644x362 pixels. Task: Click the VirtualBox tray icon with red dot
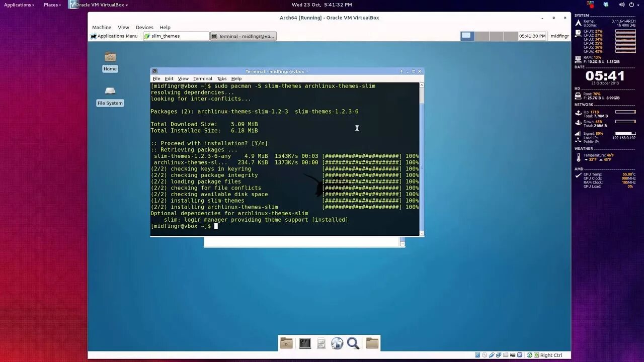(x=590, y=5)
